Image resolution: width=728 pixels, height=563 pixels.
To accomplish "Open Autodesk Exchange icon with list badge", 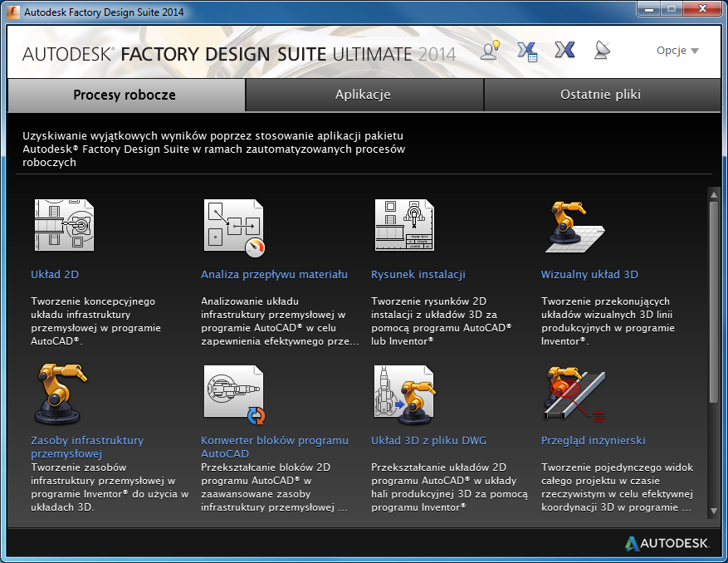I will (527, 51).
